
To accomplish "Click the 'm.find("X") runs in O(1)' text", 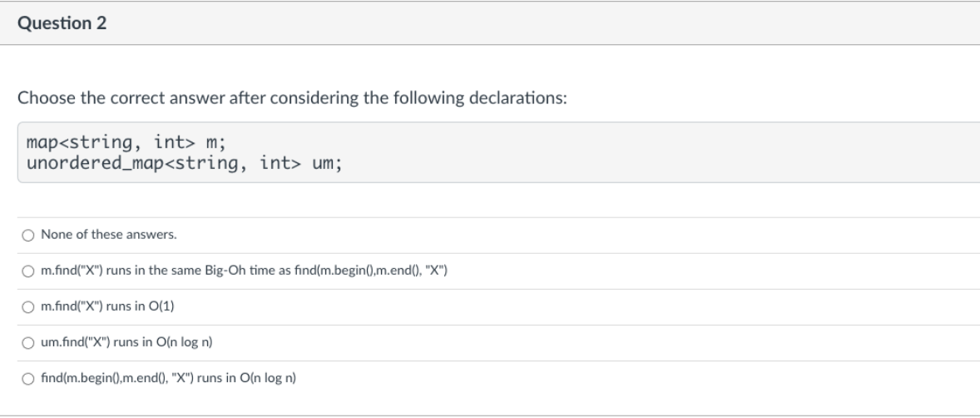I will point(106,306).
